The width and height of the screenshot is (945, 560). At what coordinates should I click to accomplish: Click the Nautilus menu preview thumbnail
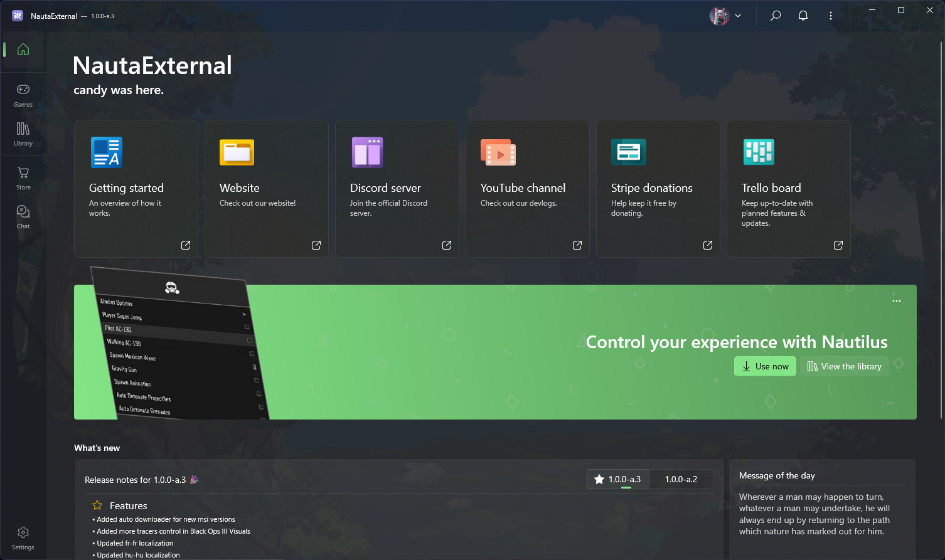[x=180, y=344]
